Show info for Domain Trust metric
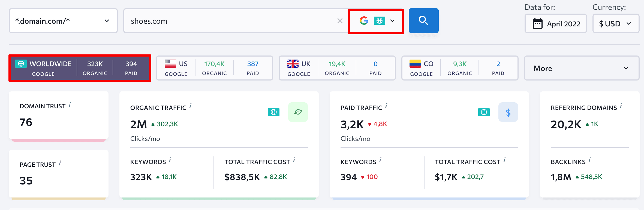644x210 pixels. pos(70,105)
